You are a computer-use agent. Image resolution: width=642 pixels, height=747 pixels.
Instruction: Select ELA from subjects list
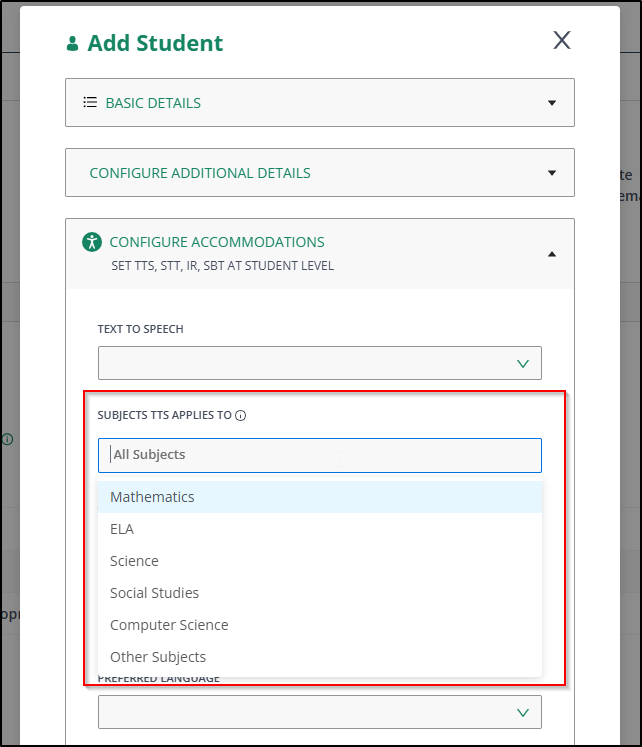pos(320,529)
